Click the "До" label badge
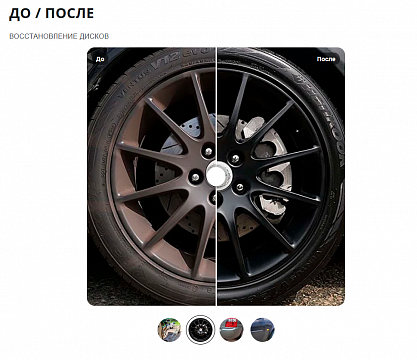Image resolution: width=417 pixels, height=360 pixels. (x=100, y=59)
